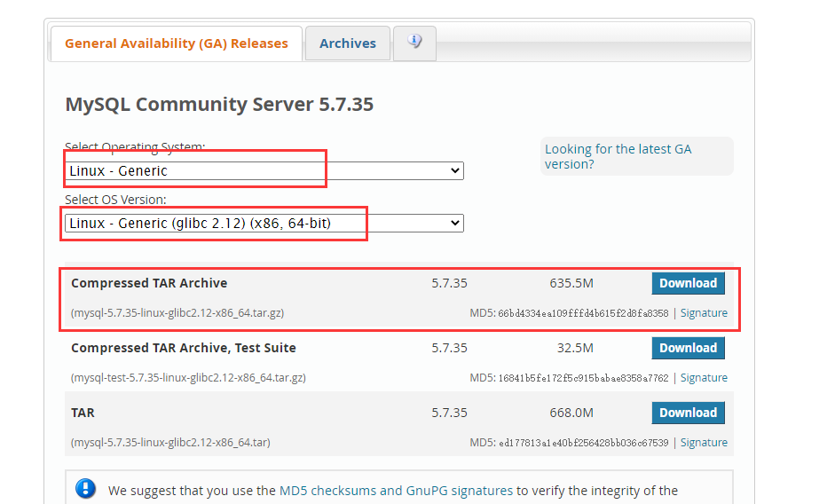Download the 668.0M TAR package
The width and height of the screenshot is (835, 504).
[x=688, y=413]
